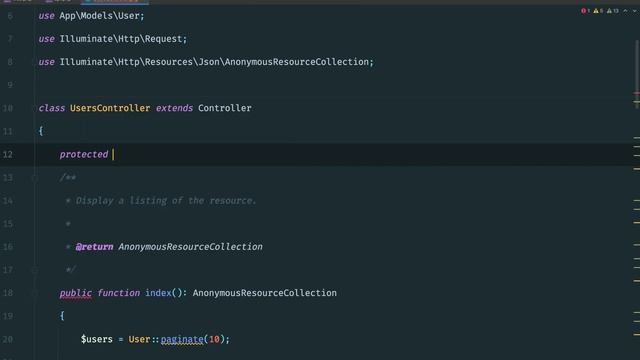This screenshot has height=360, width=640.
Task: Click the "$users" variable
Action: (97, 339)
